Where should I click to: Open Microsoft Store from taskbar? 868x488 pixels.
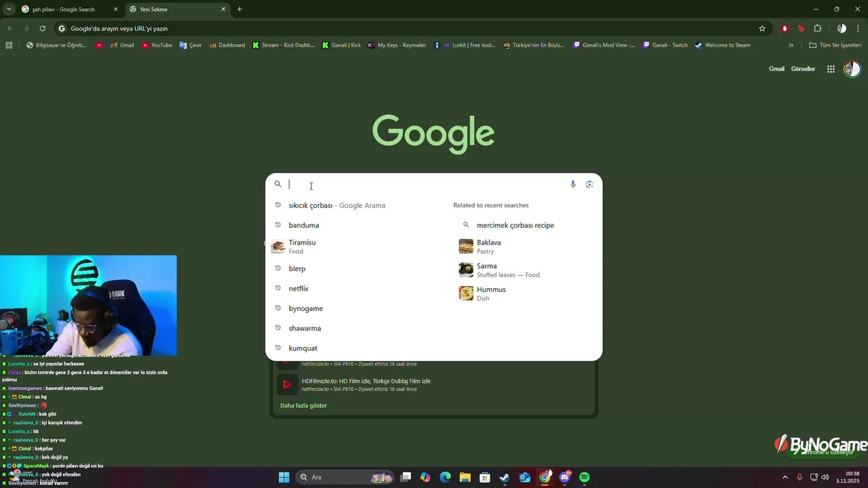click(485, 477)
